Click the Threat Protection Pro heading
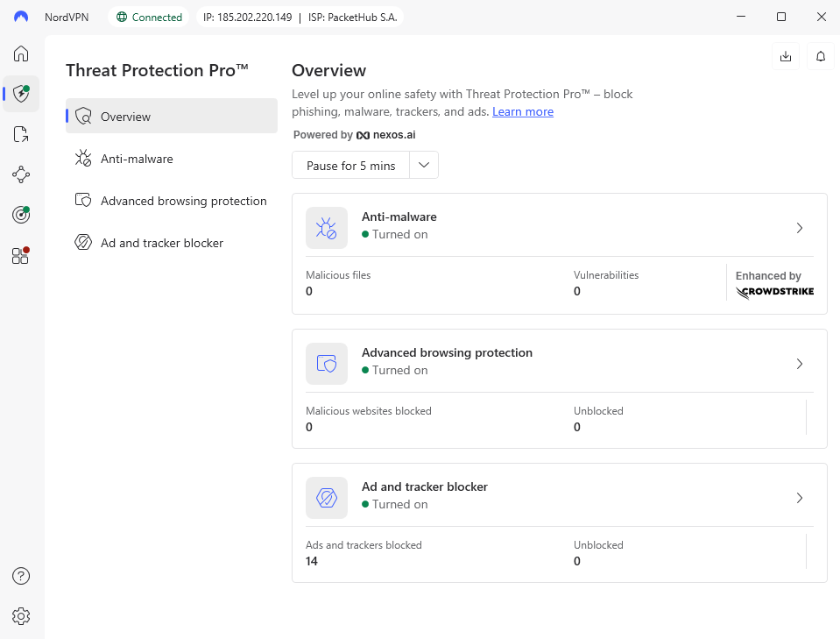The image size is (840, 639). [157, 70]
